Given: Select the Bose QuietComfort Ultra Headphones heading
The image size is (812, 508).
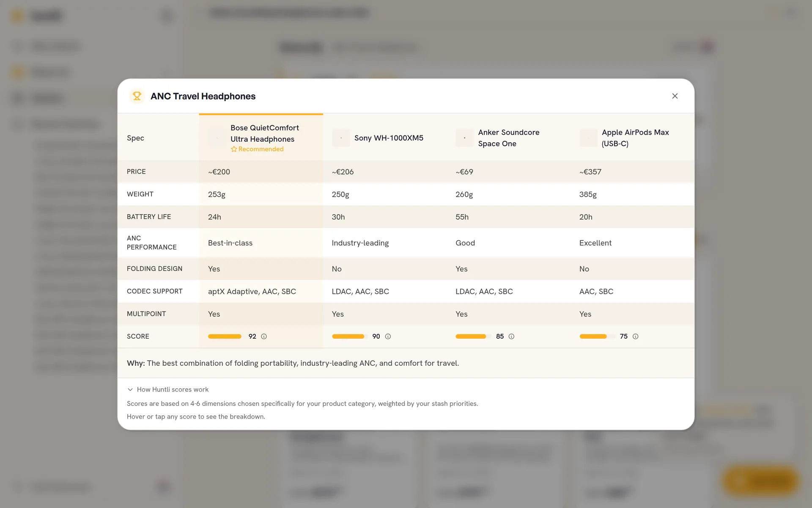Looking at the screenshot, I should [265, 133].
